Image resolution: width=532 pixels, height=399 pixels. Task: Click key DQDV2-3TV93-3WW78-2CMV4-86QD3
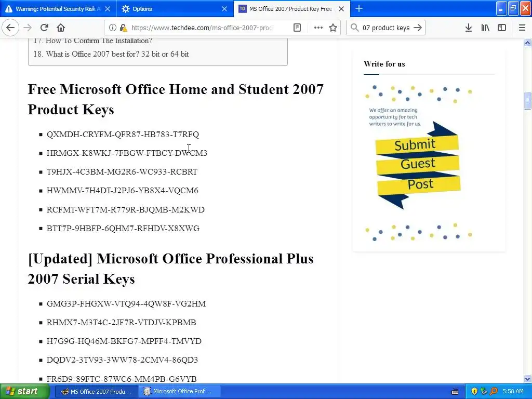click(x=122, y=360)
